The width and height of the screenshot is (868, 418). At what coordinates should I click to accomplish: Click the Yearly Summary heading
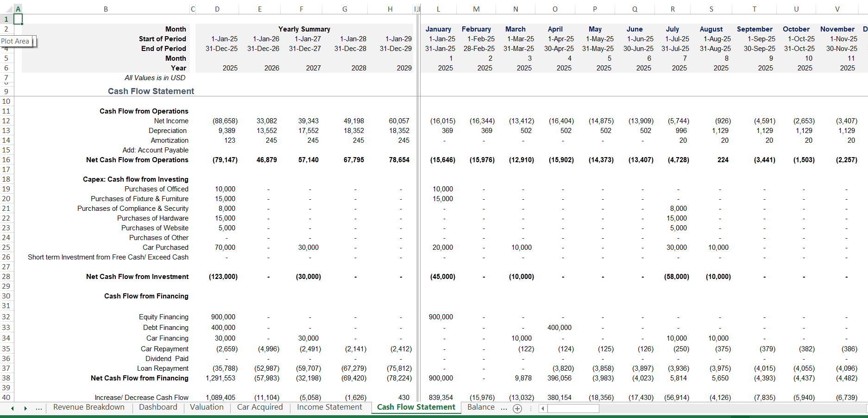pyautogui.click(x=304, y=29)
